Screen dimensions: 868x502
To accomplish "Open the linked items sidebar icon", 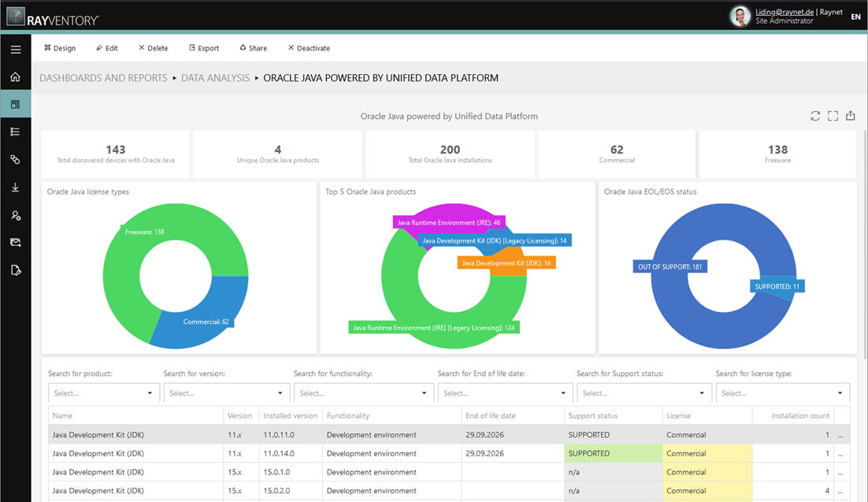I will coord(15,160).
